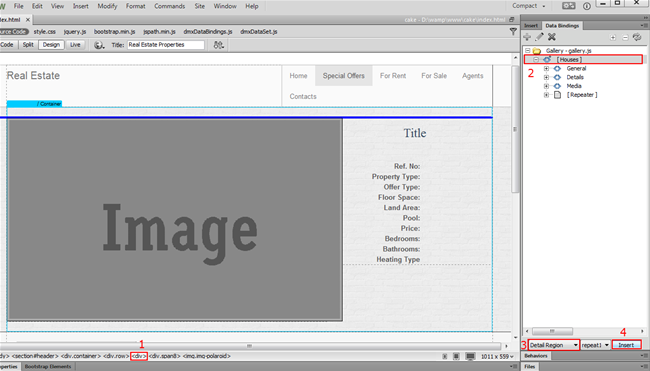650x371 pixels.
Task: Click the Data Bindings panel options menu icon
Action: pyautogui.click(x=644, y=26)
